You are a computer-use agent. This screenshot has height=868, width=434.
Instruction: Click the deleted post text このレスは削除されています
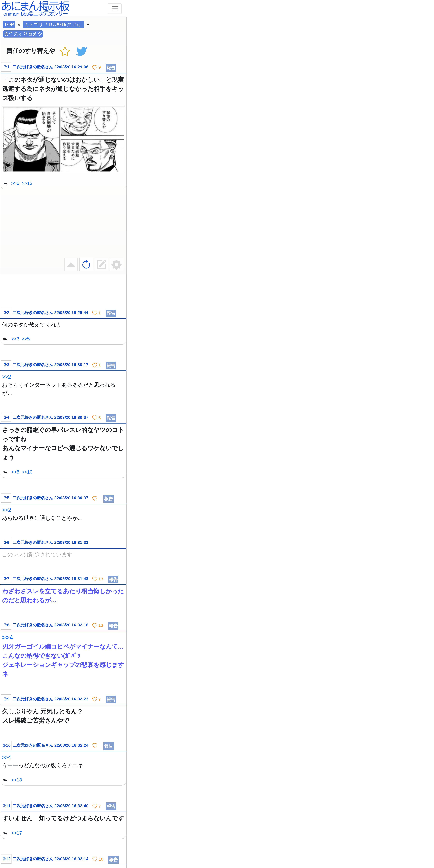[x=37, y=555]
